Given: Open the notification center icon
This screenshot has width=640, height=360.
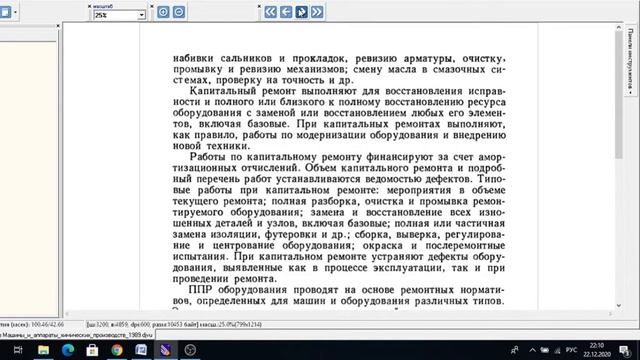Looking at the screenshot, I should [x=625, y=350].
